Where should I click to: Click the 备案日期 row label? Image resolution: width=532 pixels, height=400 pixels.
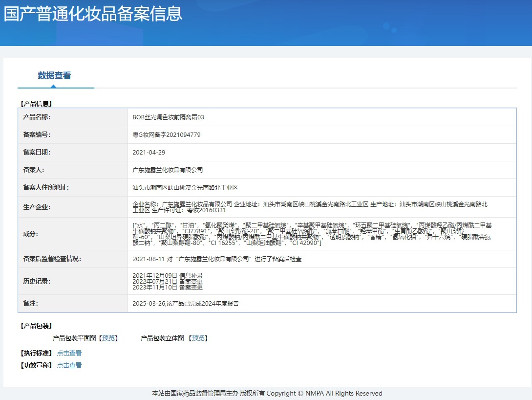(37, 153)
